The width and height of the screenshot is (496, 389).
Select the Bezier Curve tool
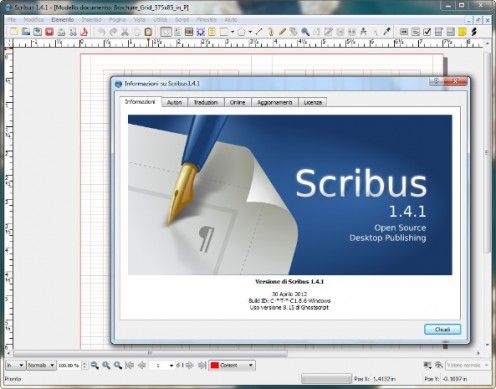(x=270, y=32)
